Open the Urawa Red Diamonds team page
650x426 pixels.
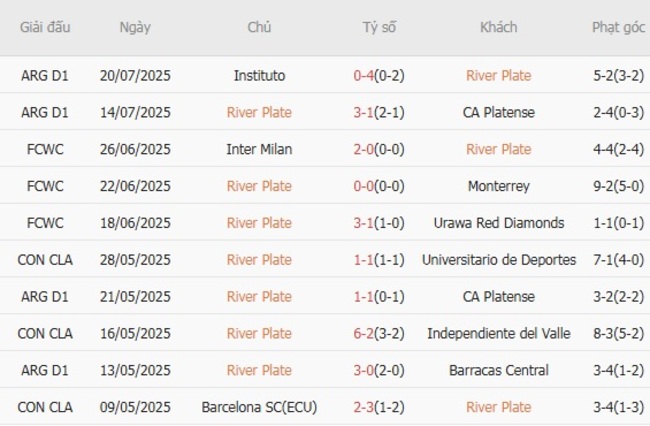pyautogui.click(x=498, y=223)
